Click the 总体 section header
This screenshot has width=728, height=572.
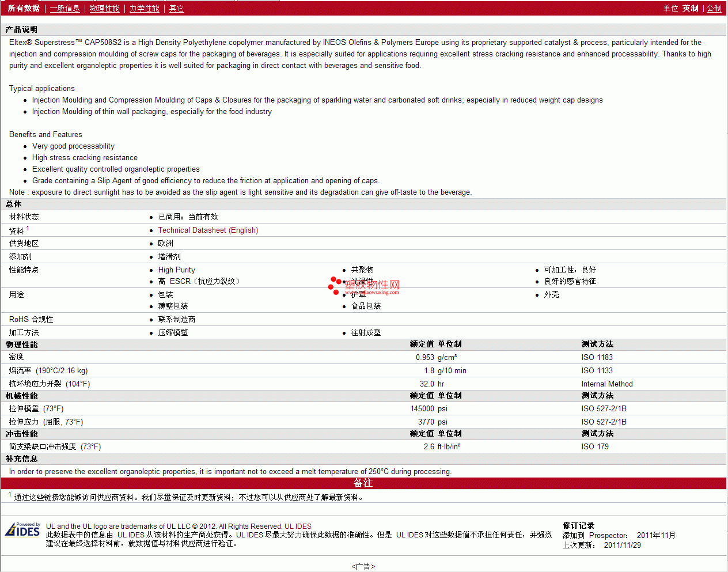(14, 204)
